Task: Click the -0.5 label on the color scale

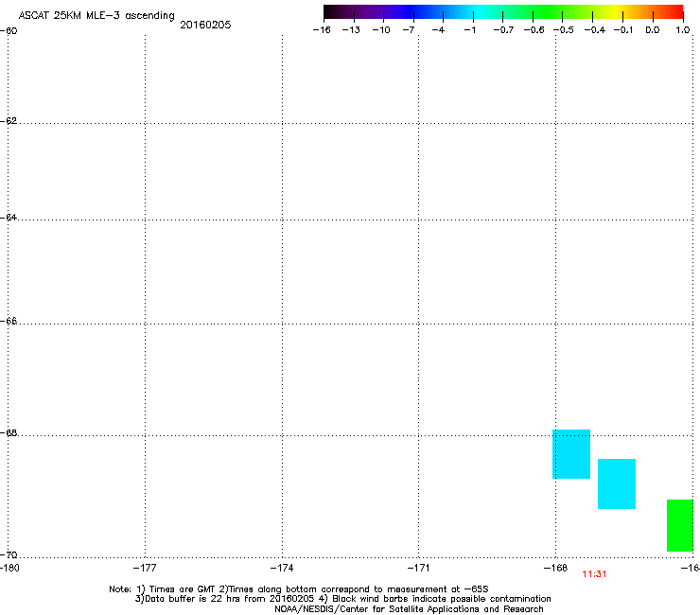Action: point(564,30)
